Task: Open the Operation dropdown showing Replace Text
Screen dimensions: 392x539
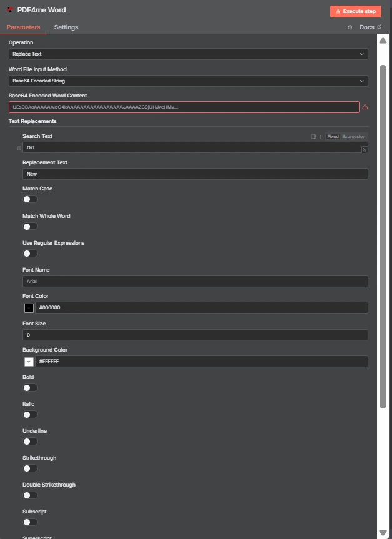Action: coord(189,54)
